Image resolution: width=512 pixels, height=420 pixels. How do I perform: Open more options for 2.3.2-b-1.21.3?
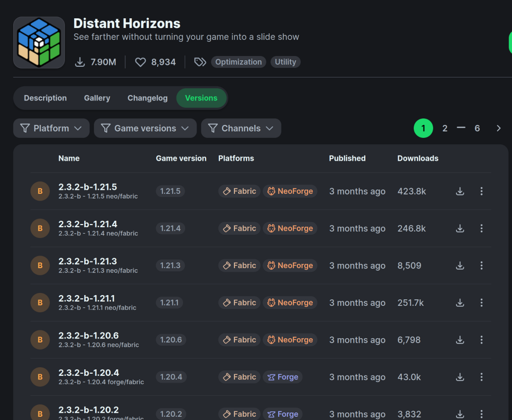(x=482, y=266)
